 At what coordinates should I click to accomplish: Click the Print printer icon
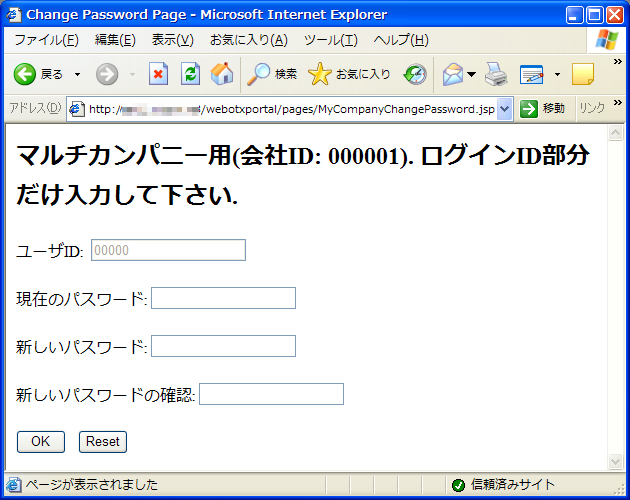point(496,75)
